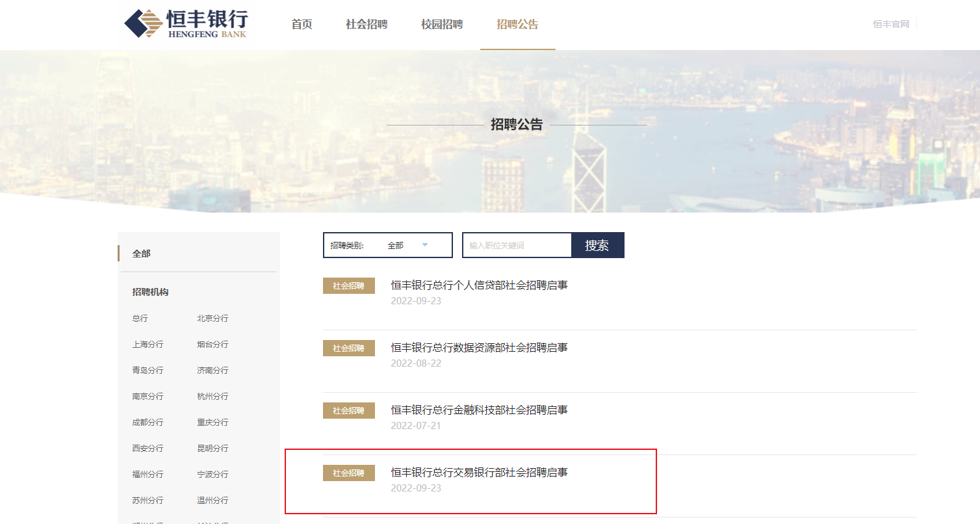The width and height of the screenshot is (980, 524).
Task: Click the 社会招聘 tag beside 交易银行部 posting
Action: tap(349, 473)
